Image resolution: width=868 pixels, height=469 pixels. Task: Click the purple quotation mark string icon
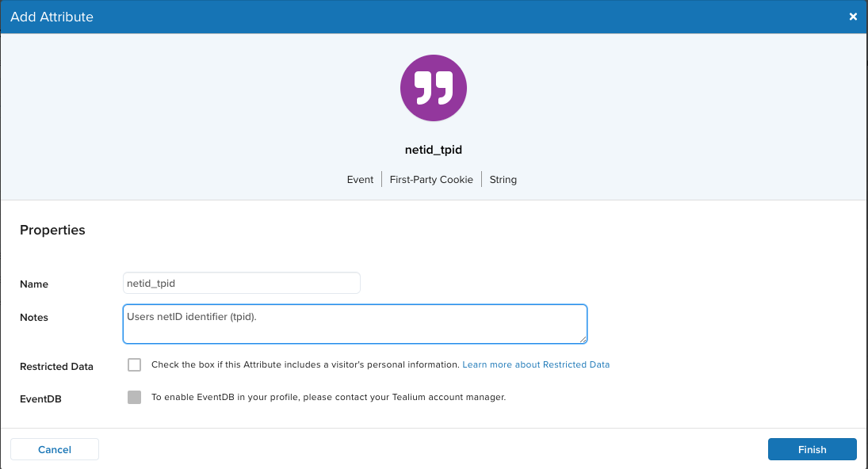[x=433, y=88]
